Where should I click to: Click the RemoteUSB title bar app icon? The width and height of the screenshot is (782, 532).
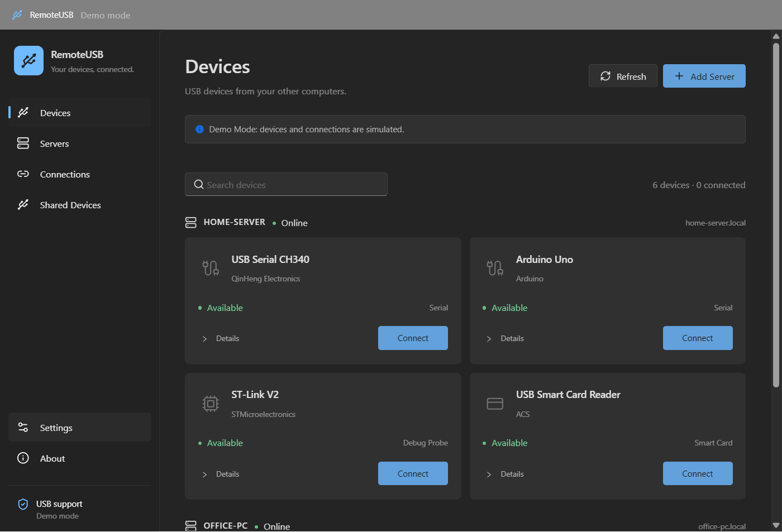pos(17,15)
